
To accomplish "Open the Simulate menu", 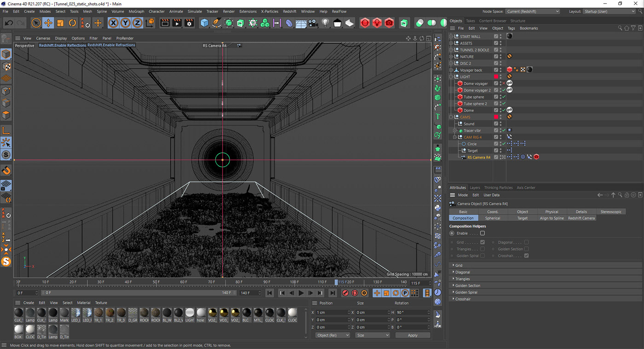I will 195,12.
